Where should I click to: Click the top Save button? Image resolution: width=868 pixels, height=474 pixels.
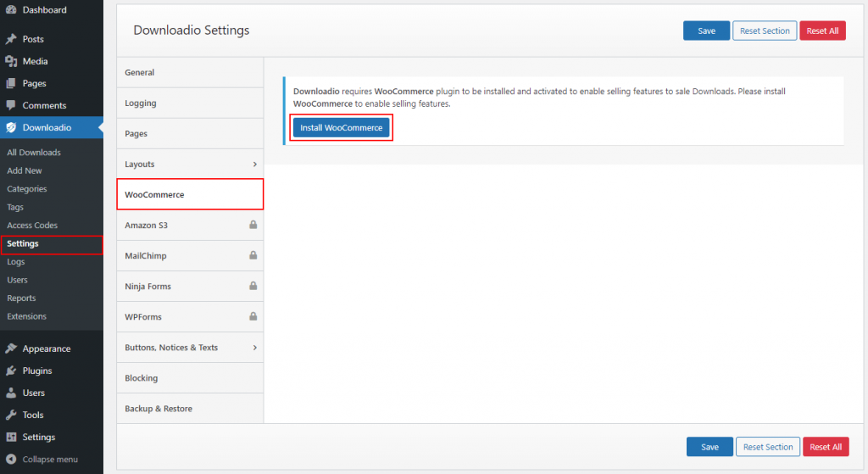pos(706,31)
